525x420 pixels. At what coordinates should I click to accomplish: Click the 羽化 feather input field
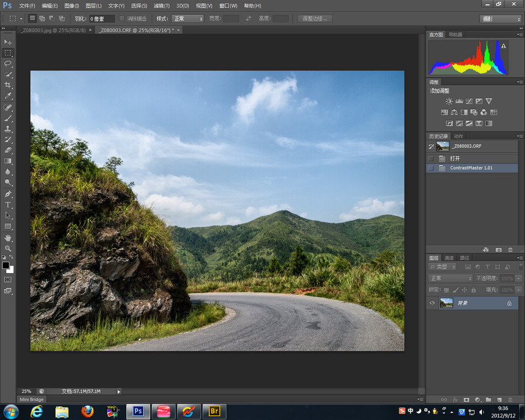101,19
